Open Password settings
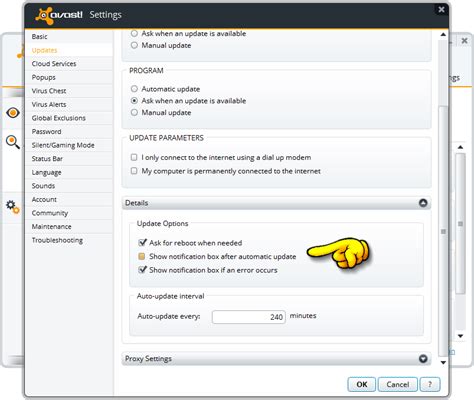The image size is (474, 400). (x=69, y=132)
